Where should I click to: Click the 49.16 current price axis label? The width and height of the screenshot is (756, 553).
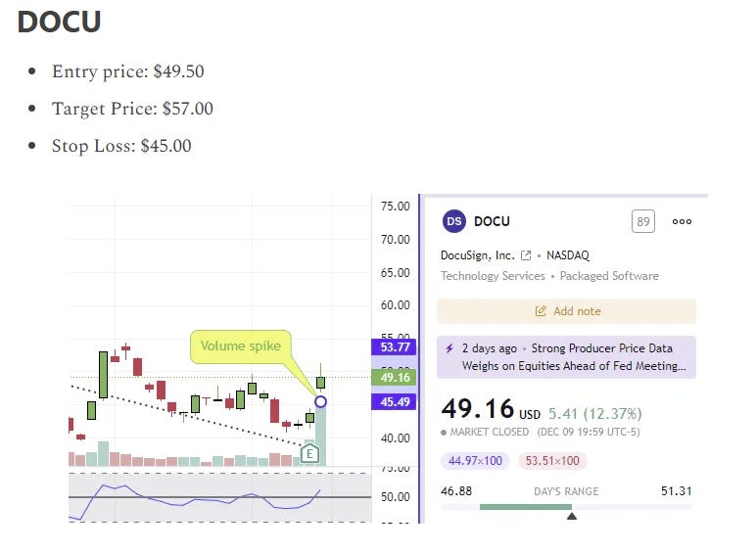pos(394,377)
